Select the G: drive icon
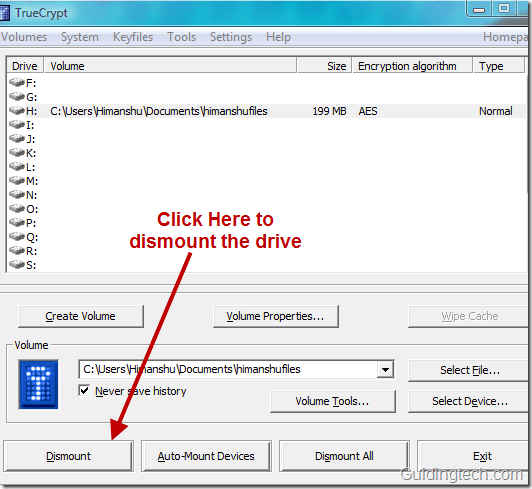 [x=17, y=97]
